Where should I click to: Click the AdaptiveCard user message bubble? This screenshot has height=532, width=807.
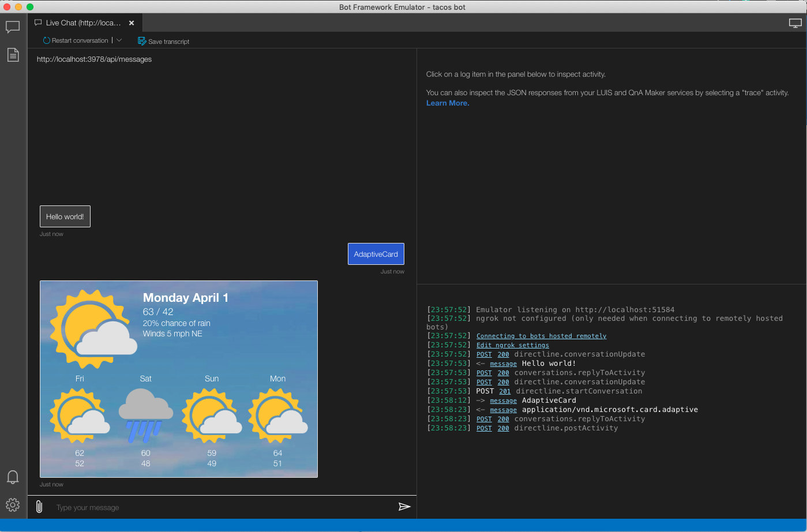[376, 254]
